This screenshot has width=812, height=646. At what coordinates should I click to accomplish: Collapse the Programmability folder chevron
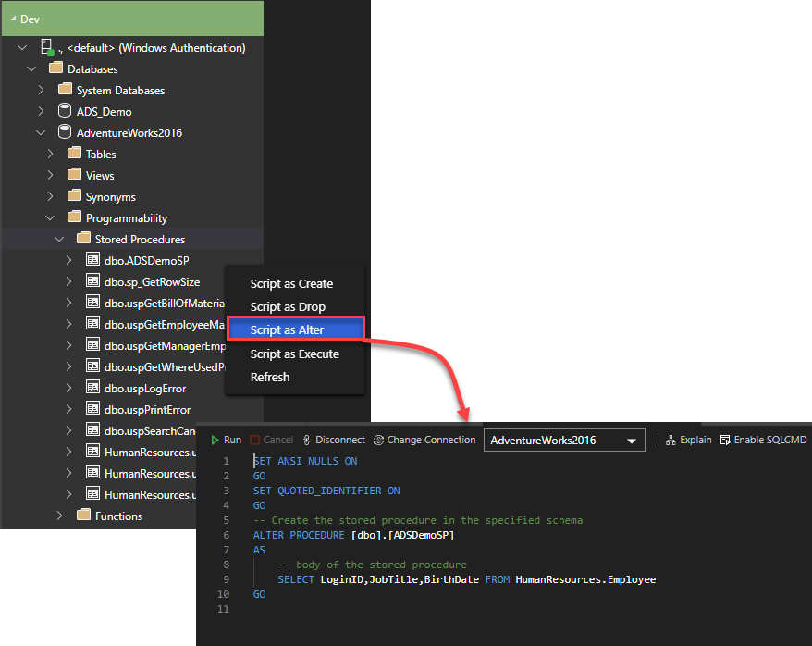coord(50,218)
